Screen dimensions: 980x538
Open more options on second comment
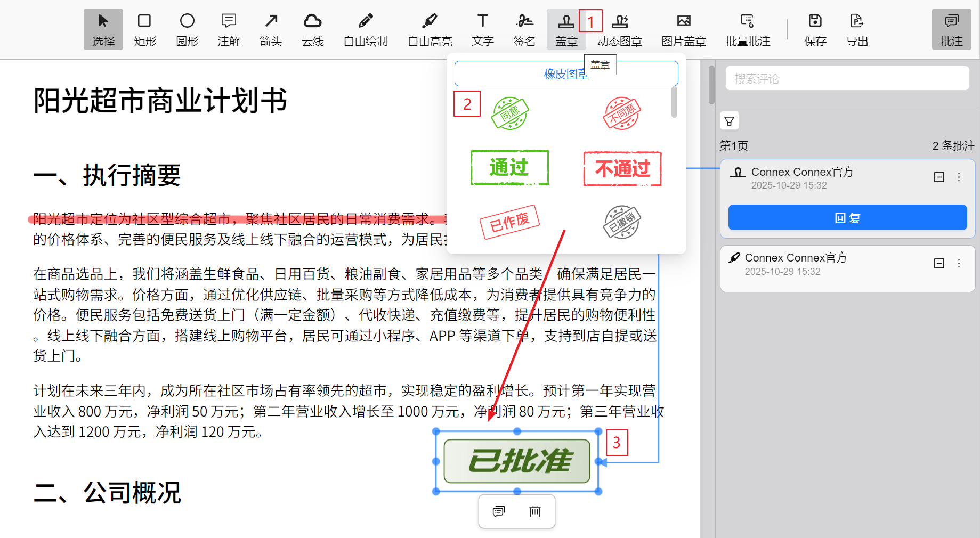coord(959,264)
